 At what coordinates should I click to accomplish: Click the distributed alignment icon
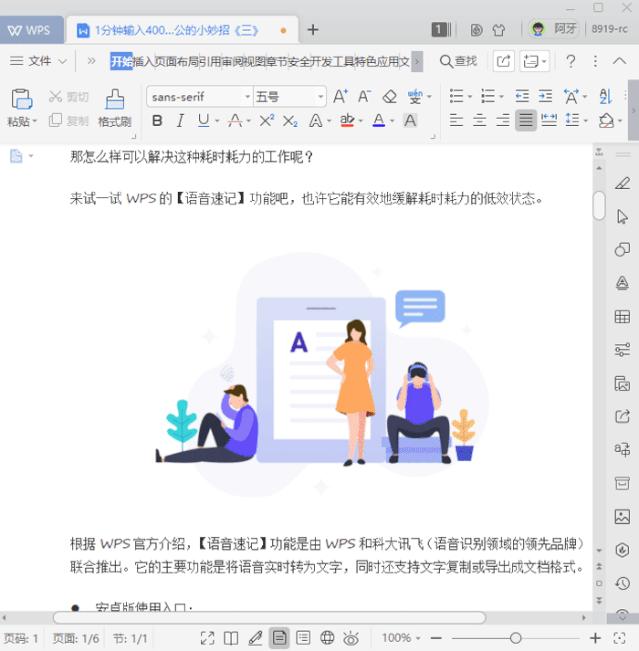click(549, 120)
